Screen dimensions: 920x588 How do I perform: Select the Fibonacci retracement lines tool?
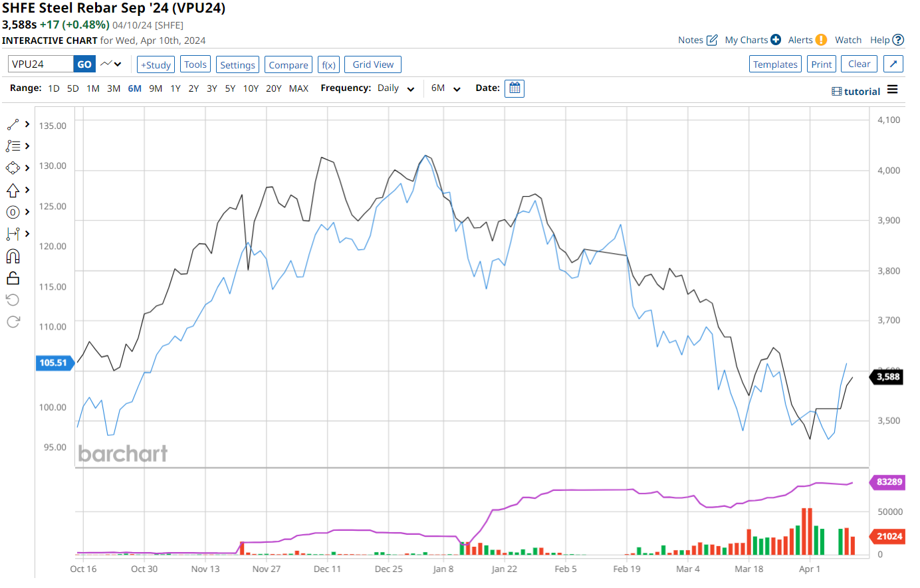tap(13, 146)
